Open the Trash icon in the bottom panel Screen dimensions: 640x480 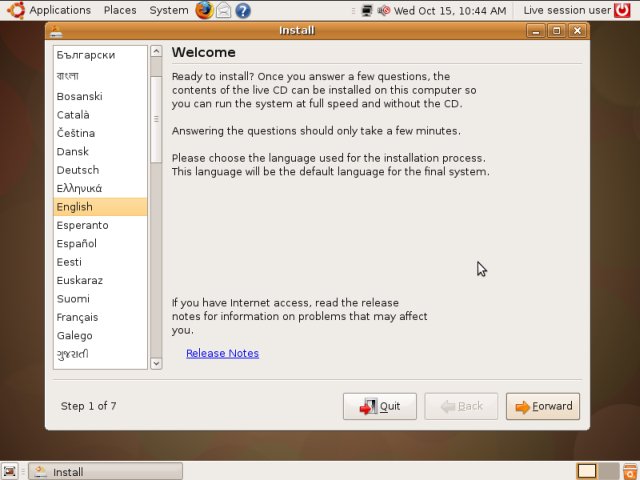[x=631, y=471]
